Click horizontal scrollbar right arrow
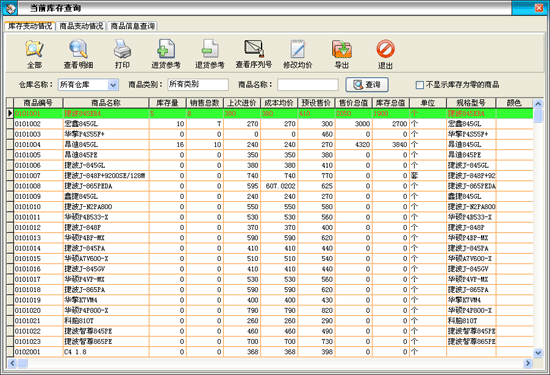The width and height of the screenshot is (550, 375). 528,363
